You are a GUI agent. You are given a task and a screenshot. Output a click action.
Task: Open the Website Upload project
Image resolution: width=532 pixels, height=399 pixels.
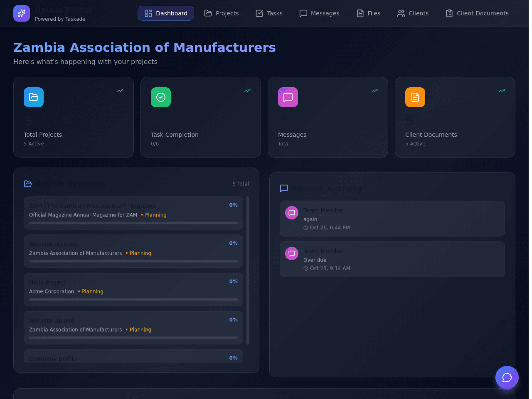pyautogui.click(x=133, y=328)
